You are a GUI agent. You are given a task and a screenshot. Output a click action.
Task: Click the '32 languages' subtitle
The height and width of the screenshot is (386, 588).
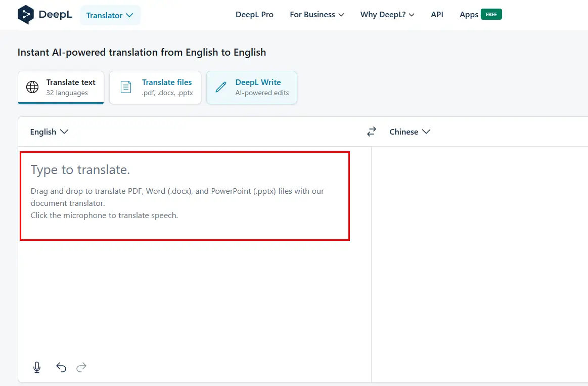click(x=67, y=93)
